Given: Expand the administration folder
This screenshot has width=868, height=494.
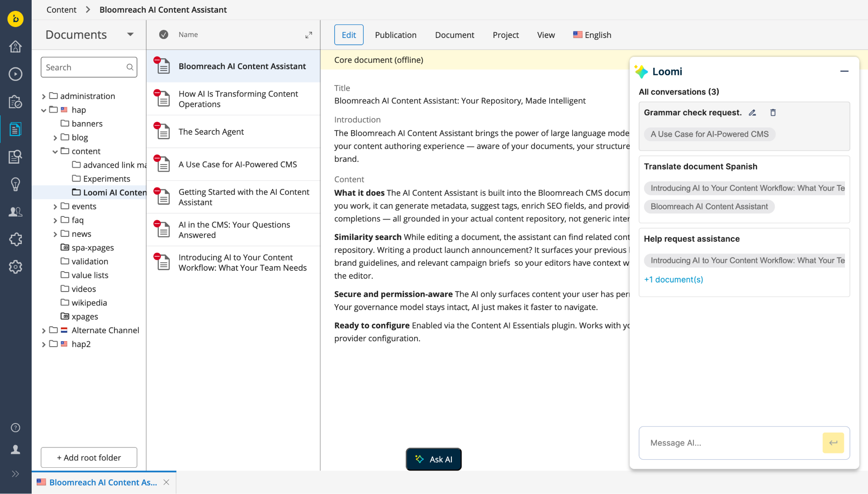Looking at the screenshot, I should 43,96.
